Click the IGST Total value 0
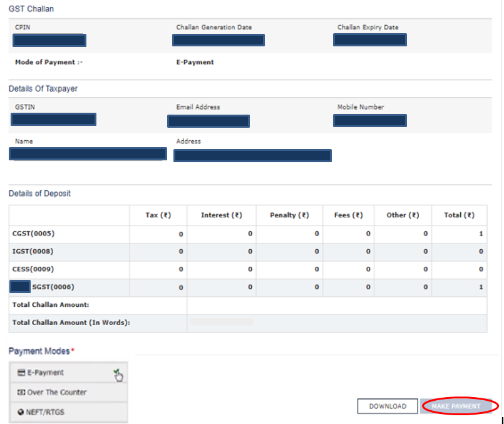The height and width of the screenshot is (424, 504). (x=481, y=251)
